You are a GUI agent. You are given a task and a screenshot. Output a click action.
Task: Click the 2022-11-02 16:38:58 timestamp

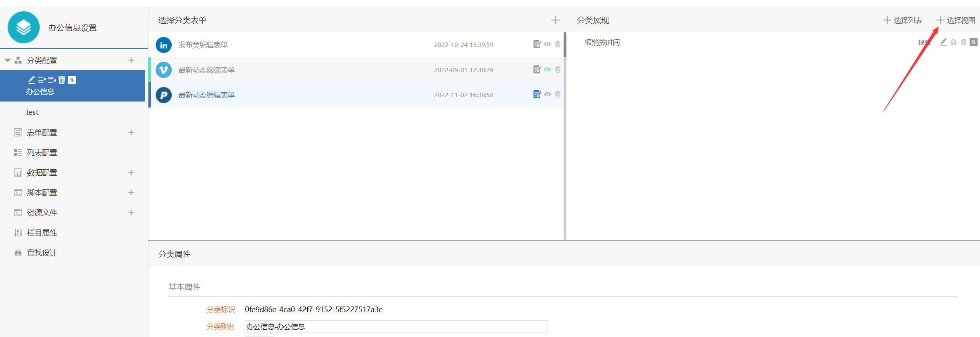click(464, 95)
